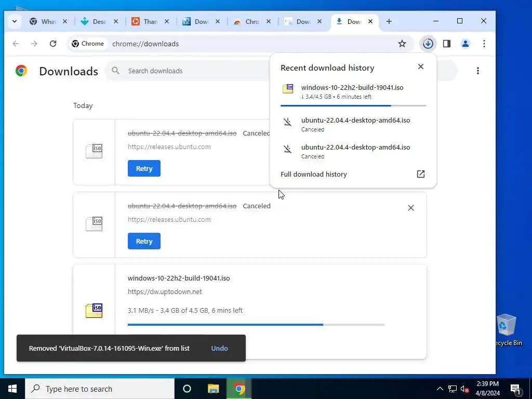Open Cortana circle on taskbar
The height and width of the screenshot is (399, 532).
187,389
